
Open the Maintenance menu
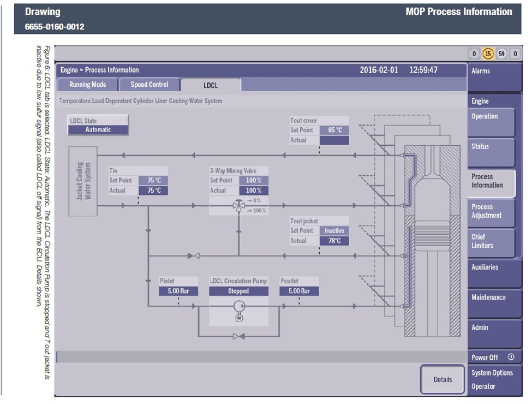491,298
